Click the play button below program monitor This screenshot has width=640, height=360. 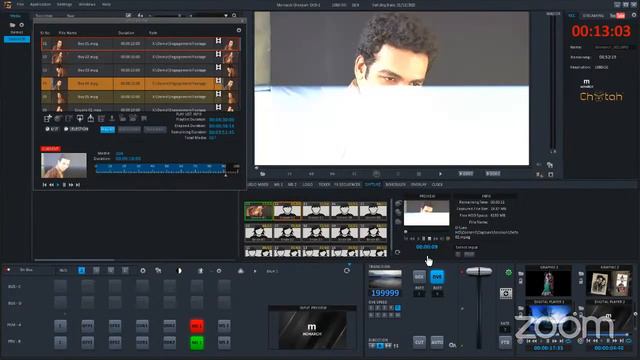[440, 174]
